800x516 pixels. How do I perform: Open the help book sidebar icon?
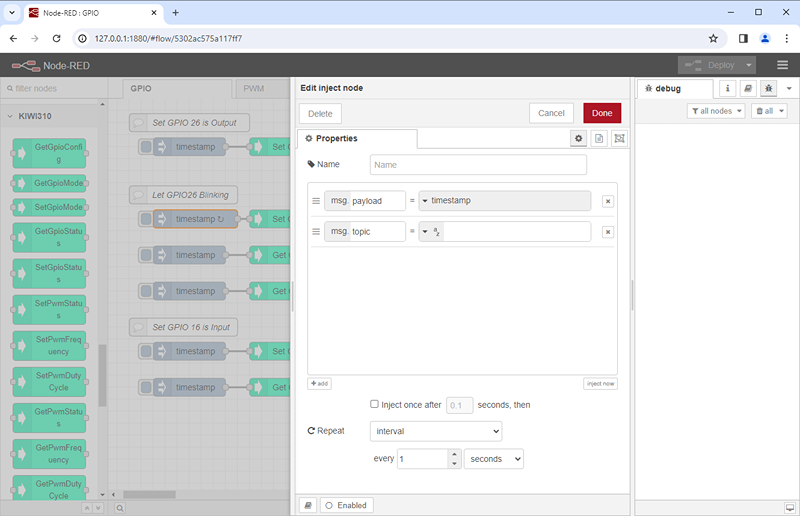748,89
